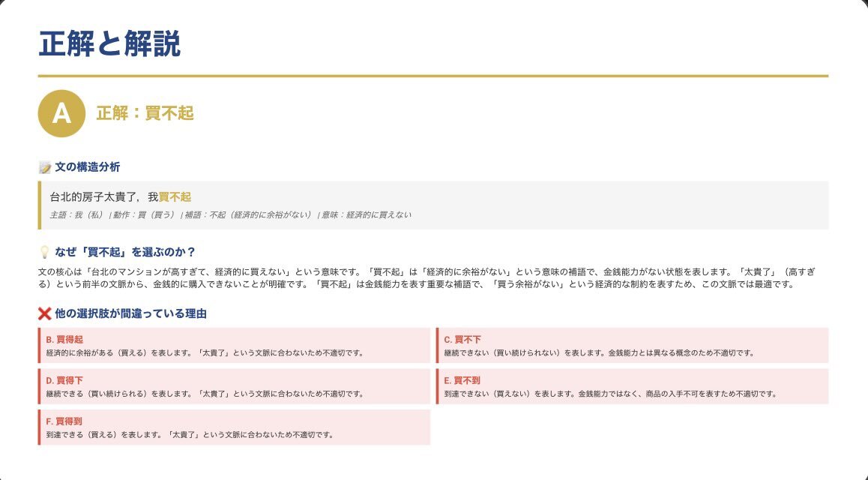Select the D. 買得下 option card

pos(234,386)
